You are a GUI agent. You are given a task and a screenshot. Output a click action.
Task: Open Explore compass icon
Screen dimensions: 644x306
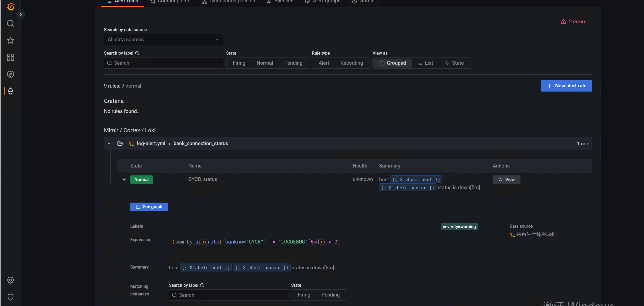(11, 74)
